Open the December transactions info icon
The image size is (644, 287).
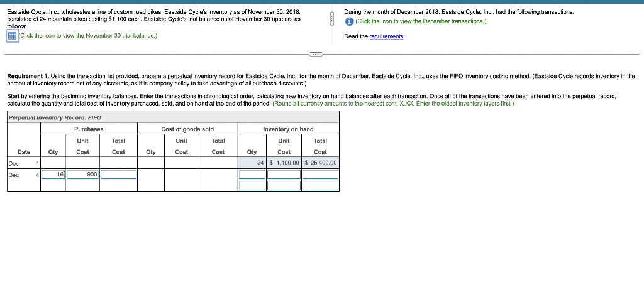(x=348, y=21)
